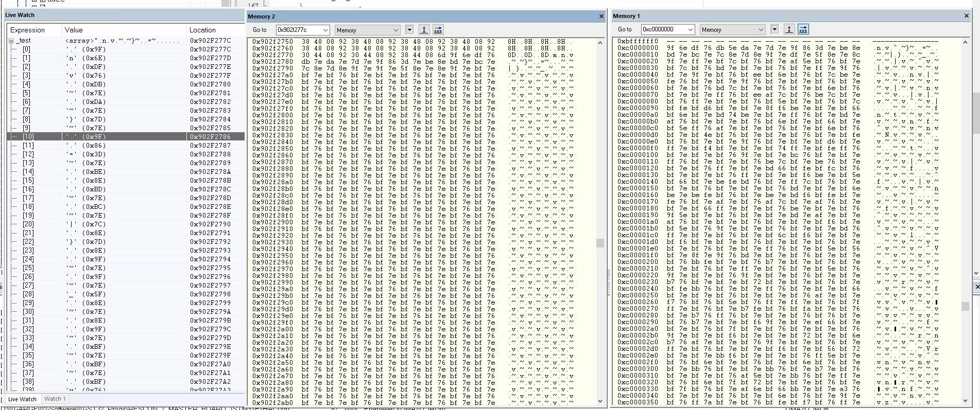Select the [0] element row
Image resolution: width=980 pixels, height=410 pixels.
point(125,49)
